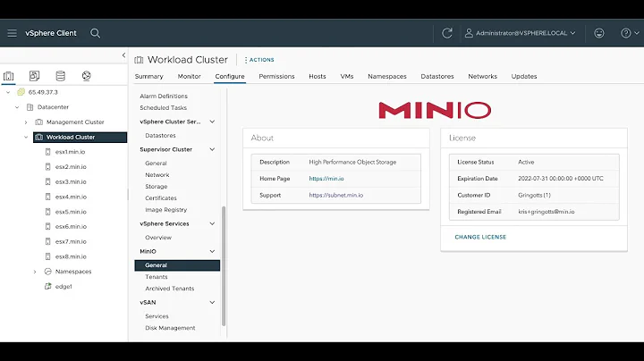This screenshot has width=644, height=361.
Task: Click the esx1.min.io host icon
Action: pyautogui.click(x=47, y=152)
